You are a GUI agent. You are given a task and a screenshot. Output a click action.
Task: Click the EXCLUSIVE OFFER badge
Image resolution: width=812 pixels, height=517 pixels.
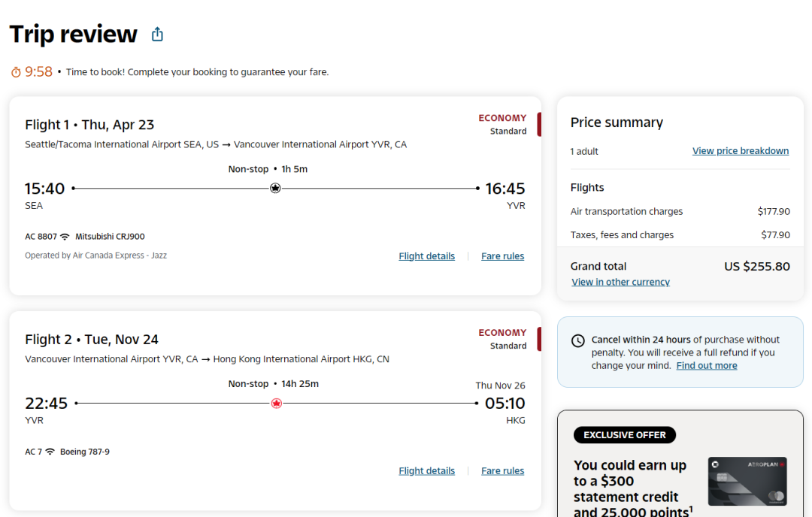coord(624,435)
